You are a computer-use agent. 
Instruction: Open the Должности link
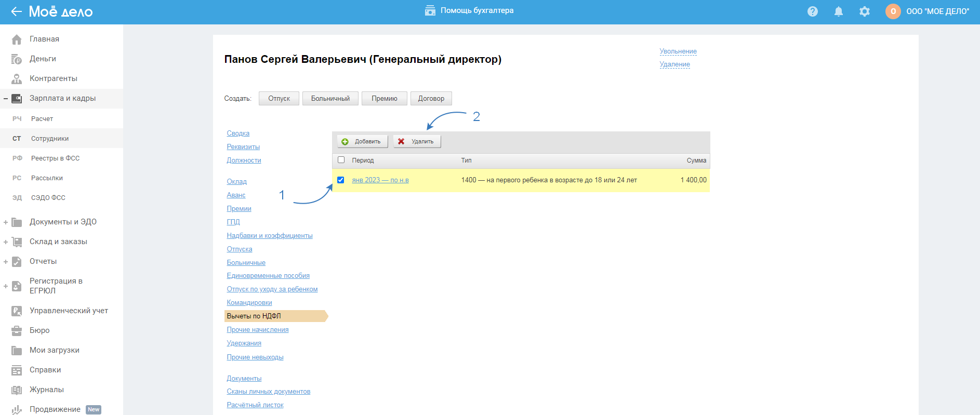click(244, 160)
